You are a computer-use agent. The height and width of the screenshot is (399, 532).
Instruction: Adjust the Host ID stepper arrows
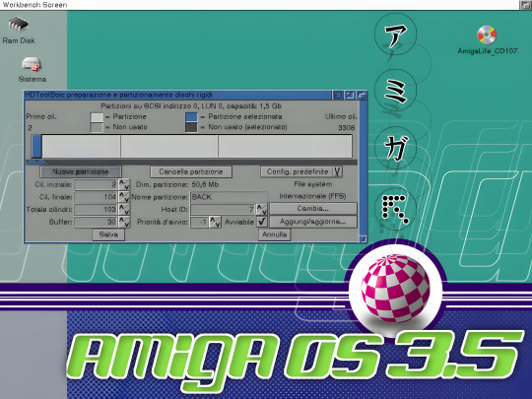pyautogui.click(x=262, y=209)
